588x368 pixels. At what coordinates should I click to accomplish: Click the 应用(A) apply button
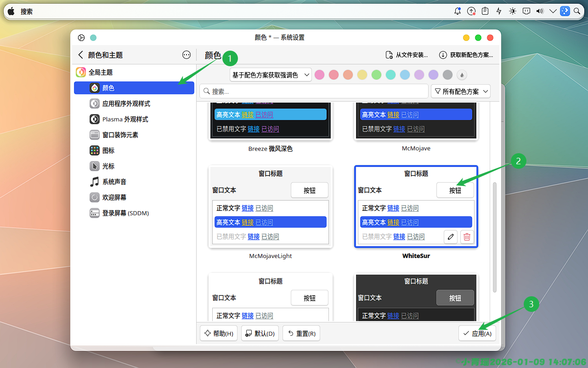477,333
